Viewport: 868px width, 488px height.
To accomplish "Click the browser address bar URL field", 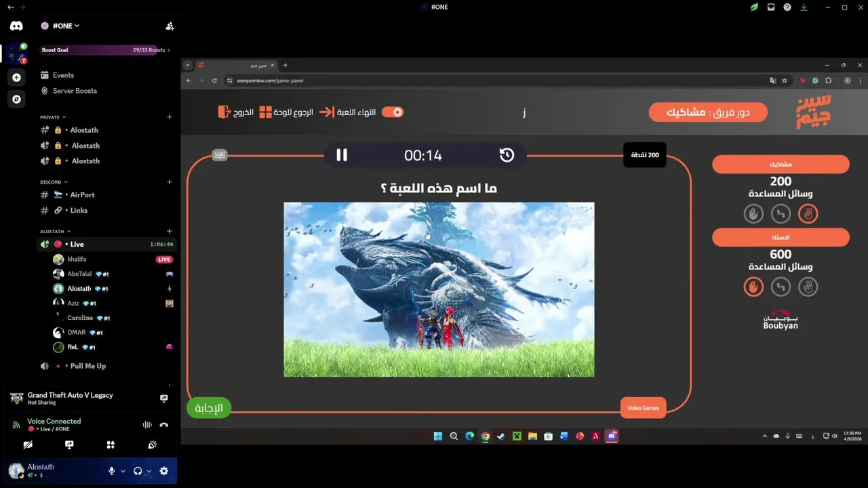I will click(498, 81).
